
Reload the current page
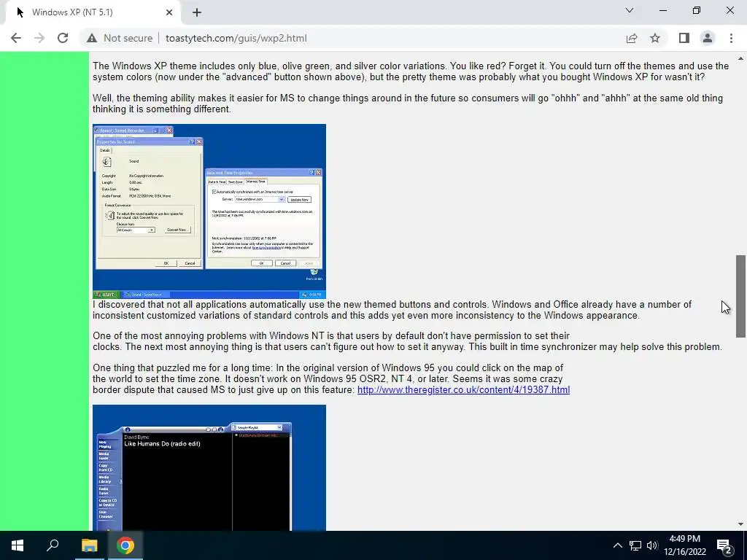point(63,38)
